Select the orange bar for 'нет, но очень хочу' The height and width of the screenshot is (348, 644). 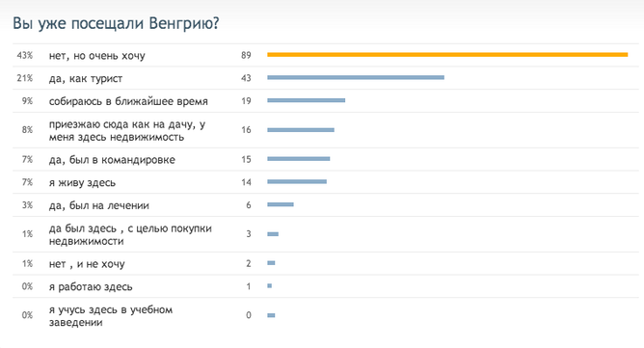tap(447, 55)
